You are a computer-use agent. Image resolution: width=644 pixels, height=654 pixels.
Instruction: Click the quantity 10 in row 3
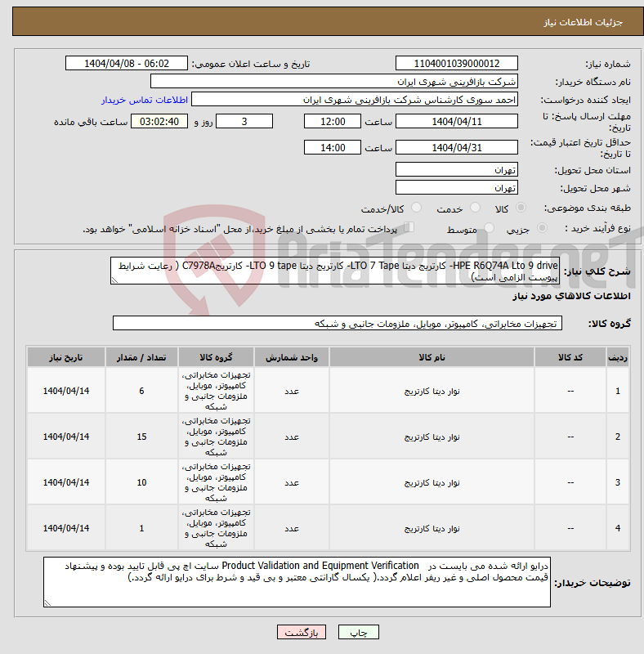(142, 482)
